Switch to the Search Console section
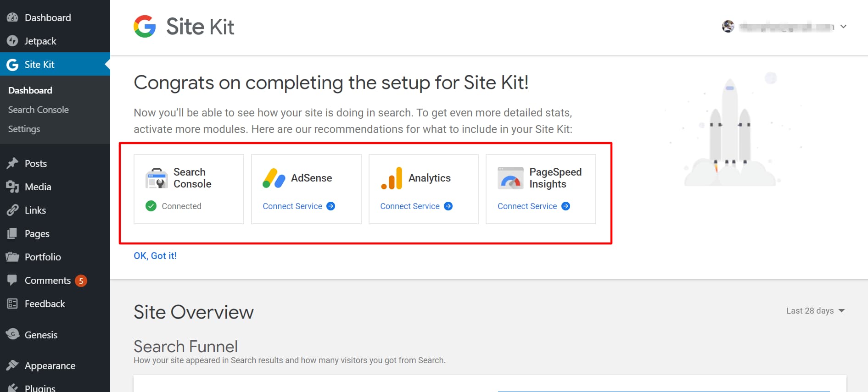 tap(38, 109)
